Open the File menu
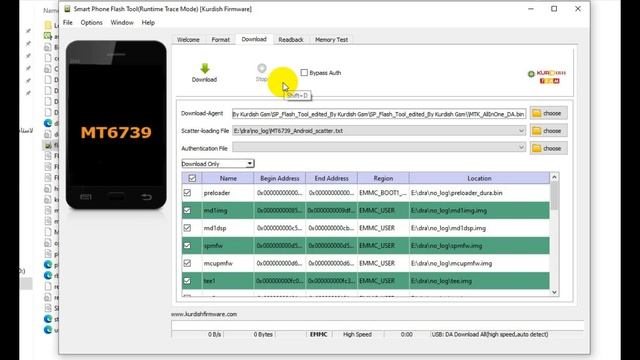The height and width of the screenshot is (360, 640). (x=68, y=22)
